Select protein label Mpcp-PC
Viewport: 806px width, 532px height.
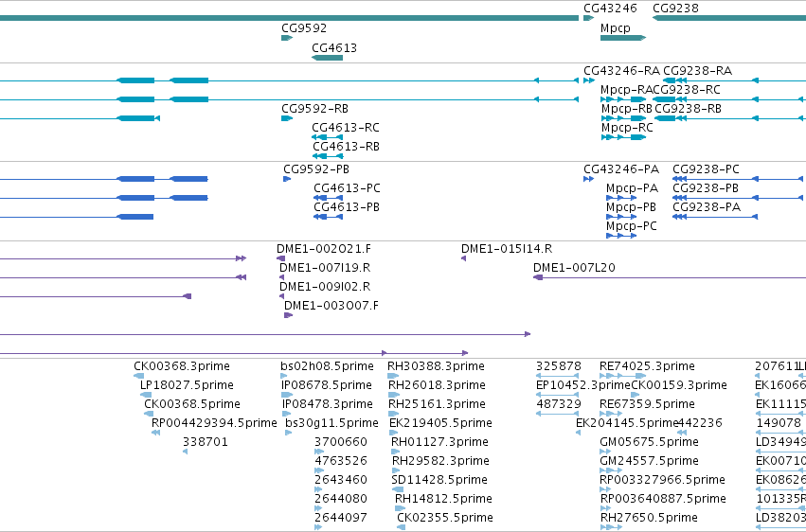click(x=631, y=226)
